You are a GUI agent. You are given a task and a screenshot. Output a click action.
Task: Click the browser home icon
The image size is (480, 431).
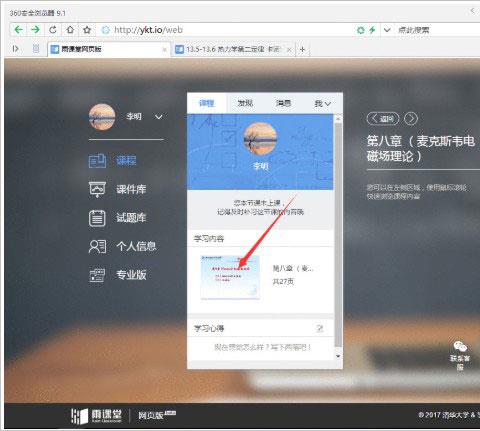(70, 30)
